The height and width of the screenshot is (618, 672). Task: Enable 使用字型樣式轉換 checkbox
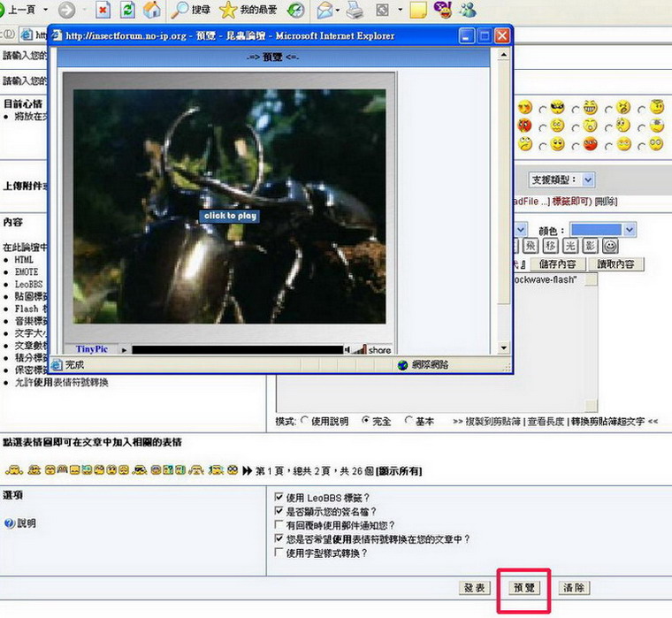tap(279, 553)
